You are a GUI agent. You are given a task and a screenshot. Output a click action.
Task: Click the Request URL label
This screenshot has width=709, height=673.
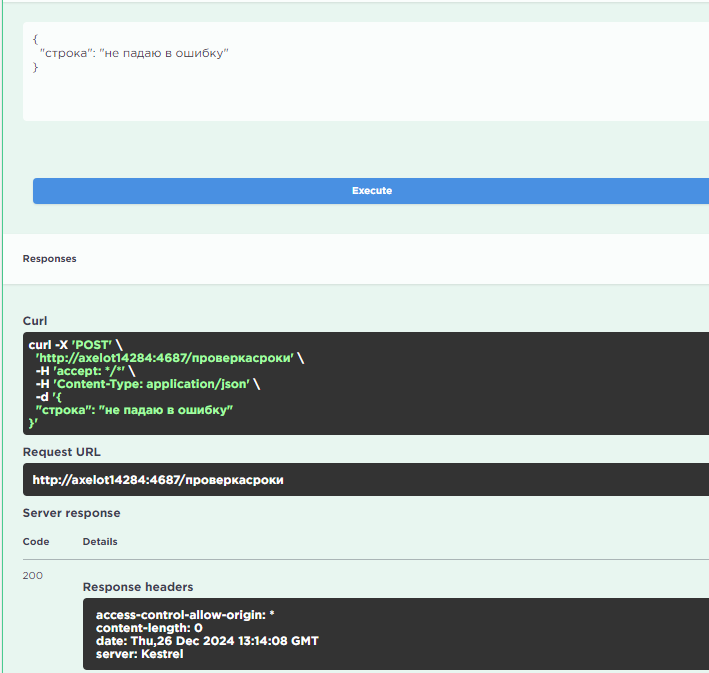(x=61, y=452)
